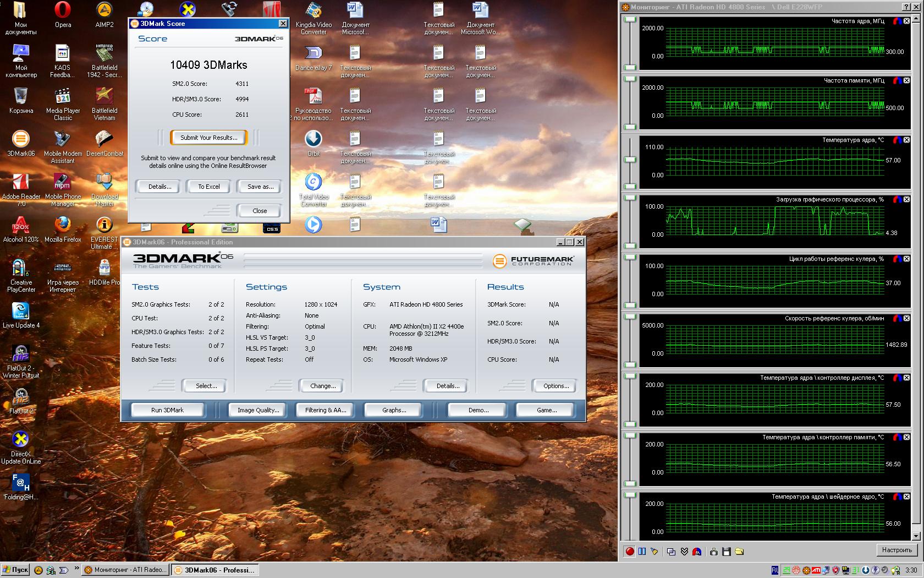
Task: Click Change button under Settings
Action: tap(323, 386)
